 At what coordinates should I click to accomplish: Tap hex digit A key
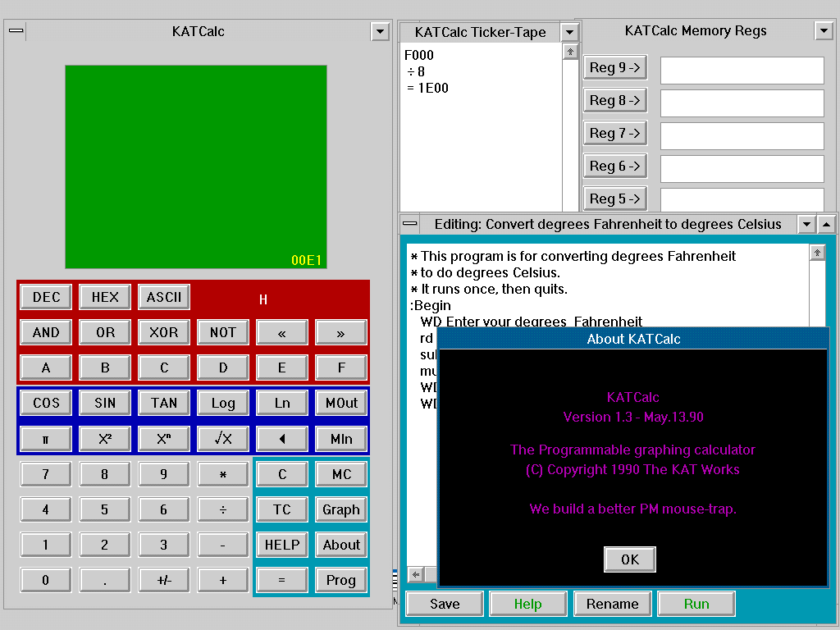click(46, 368)
